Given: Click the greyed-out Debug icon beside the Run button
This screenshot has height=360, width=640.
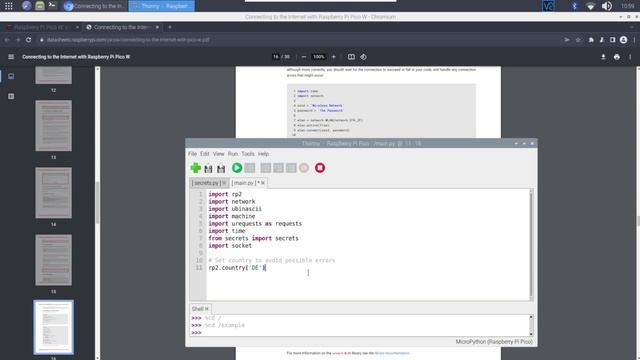Looking at the screenshot, I should pos(250,168).
